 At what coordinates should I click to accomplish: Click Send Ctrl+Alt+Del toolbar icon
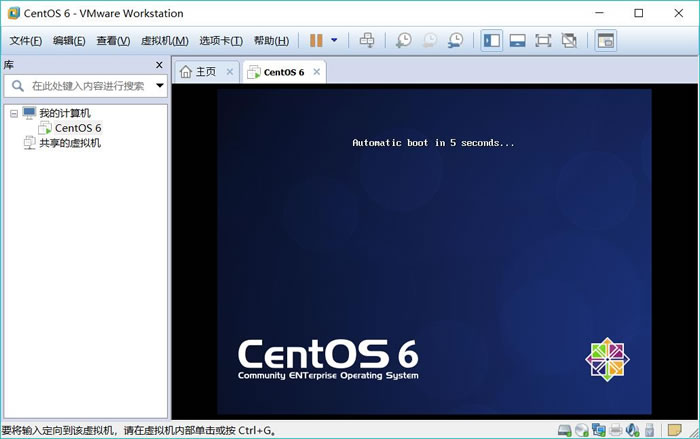367,41
